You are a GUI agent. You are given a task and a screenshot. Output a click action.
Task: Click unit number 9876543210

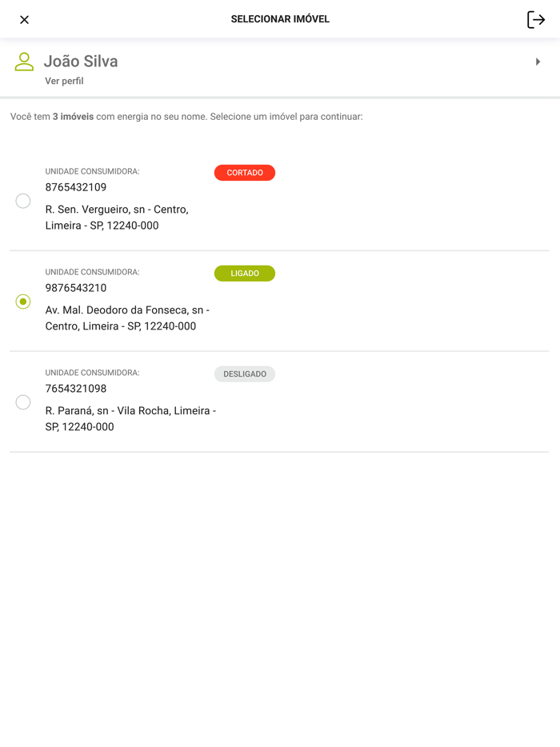coord(76,288)
